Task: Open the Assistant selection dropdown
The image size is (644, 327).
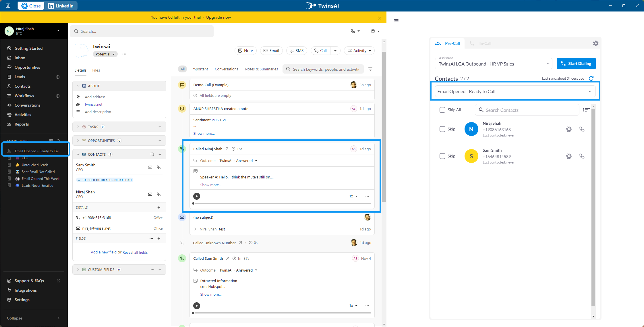Action: click(x=494, y=64)
